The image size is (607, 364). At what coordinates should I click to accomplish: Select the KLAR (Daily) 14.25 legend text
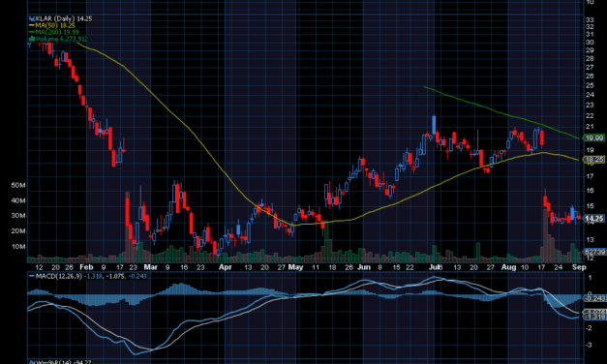pyautogui.click(x=64, y=18)
